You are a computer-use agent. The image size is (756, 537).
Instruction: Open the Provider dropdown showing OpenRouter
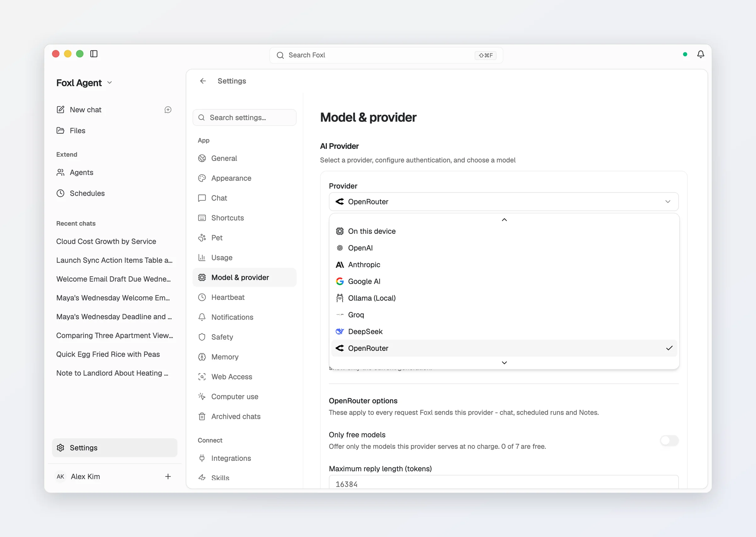click(x=504, y=202)
